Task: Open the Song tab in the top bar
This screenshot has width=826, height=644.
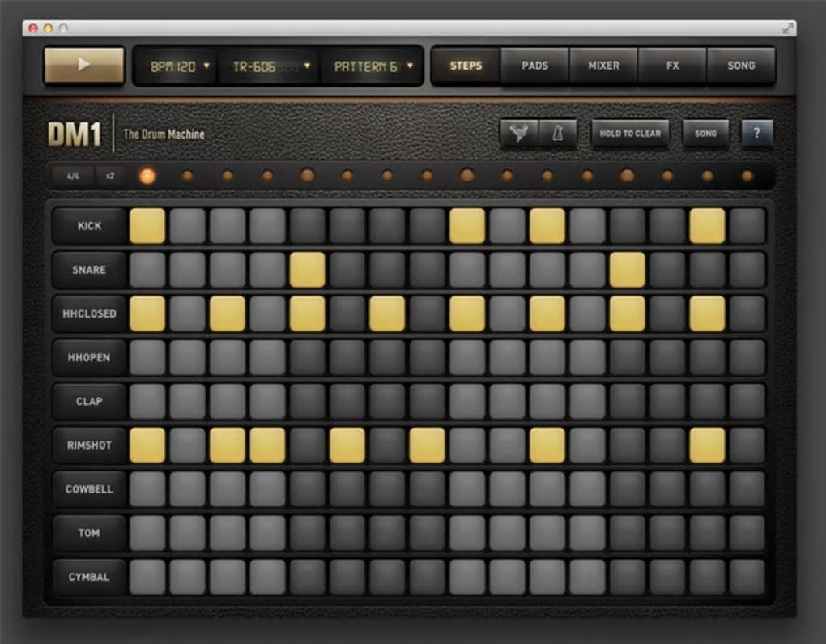Action: (x=741, y=66)
